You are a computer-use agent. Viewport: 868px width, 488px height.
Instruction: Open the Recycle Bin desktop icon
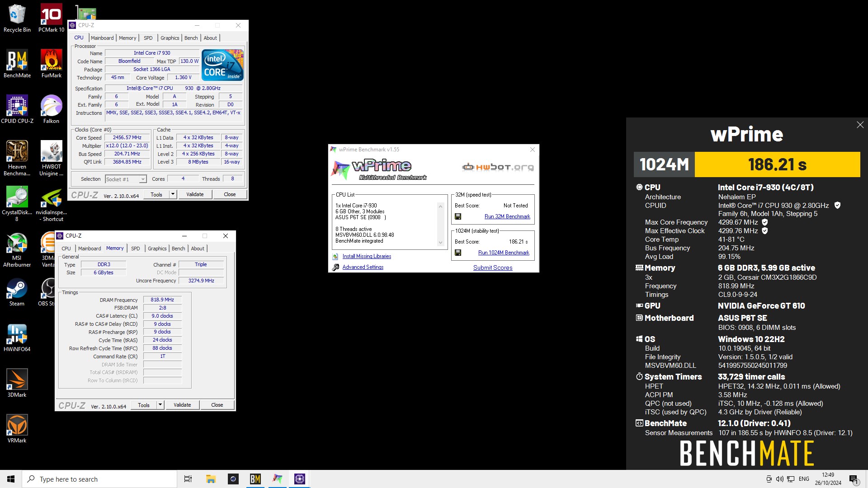tap(17, 18)
